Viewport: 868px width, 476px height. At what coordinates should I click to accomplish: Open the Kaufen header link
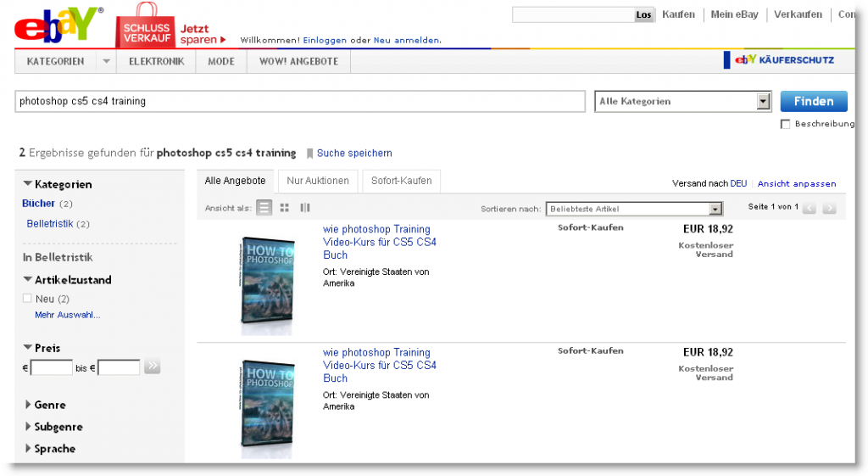679,14
